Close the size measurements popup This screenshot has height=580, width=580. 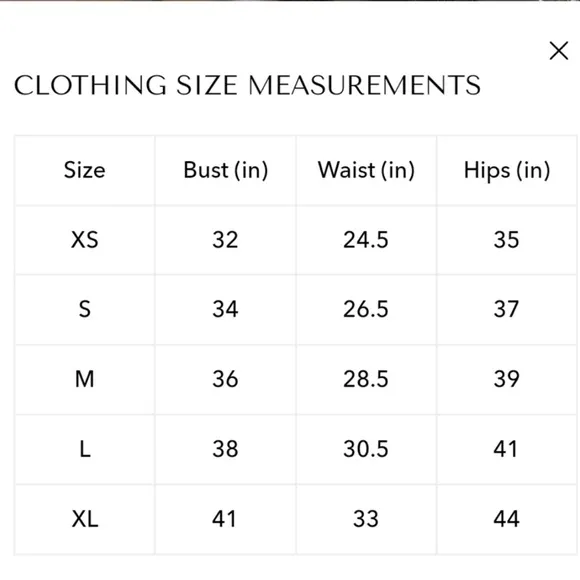point(559,51)
